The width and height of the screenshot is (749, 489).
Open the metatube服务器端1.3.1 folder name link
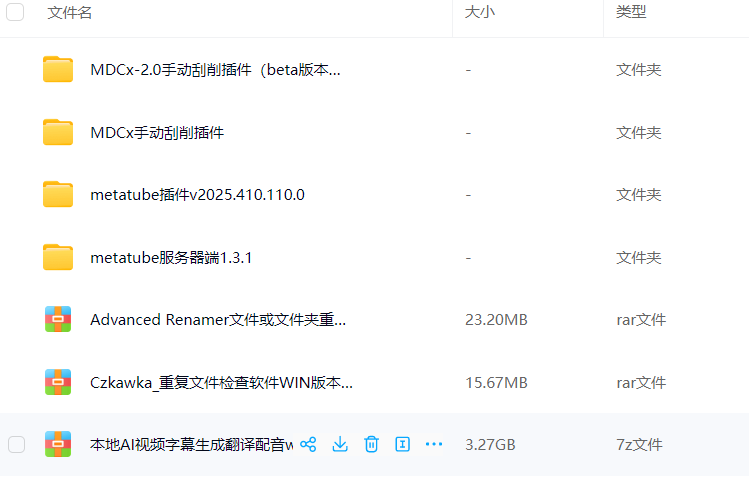click(171, 257)
